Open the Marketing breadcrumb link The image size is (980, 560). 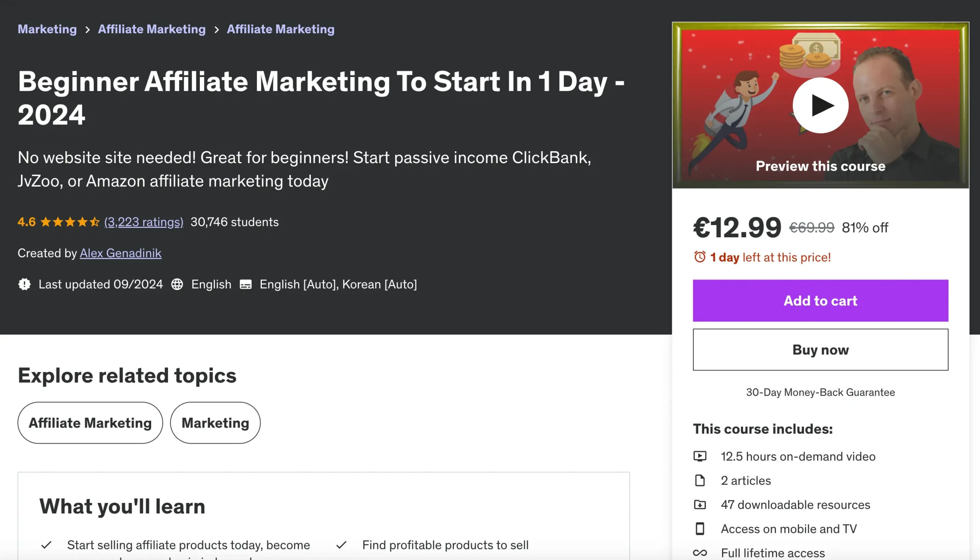click(47, 29)
